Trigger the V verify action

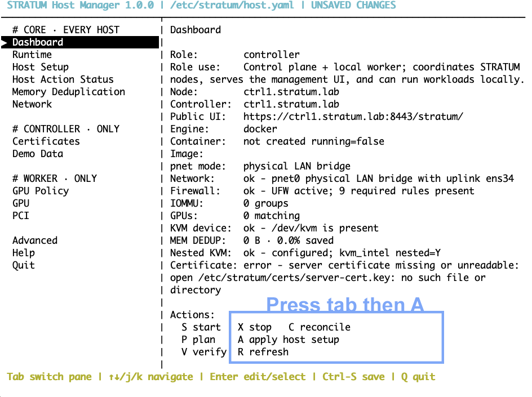203,353
